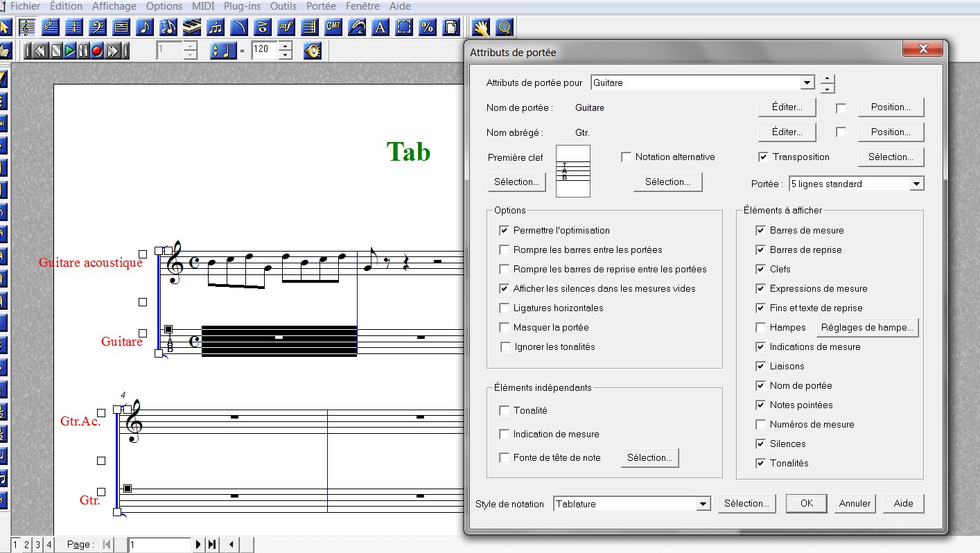The image size is (980, 553).
Task: Check the 'Hampes' option
Action: [x=761, y=327]
